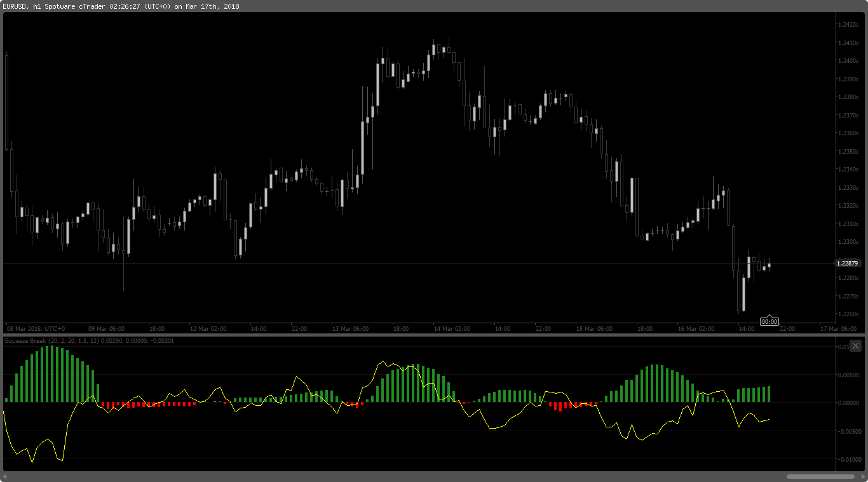Viewport: 868px width, 482px height.
Task: Click the '08 Mar 2018, UTC+0' axis label
Action: pos(36,329)
